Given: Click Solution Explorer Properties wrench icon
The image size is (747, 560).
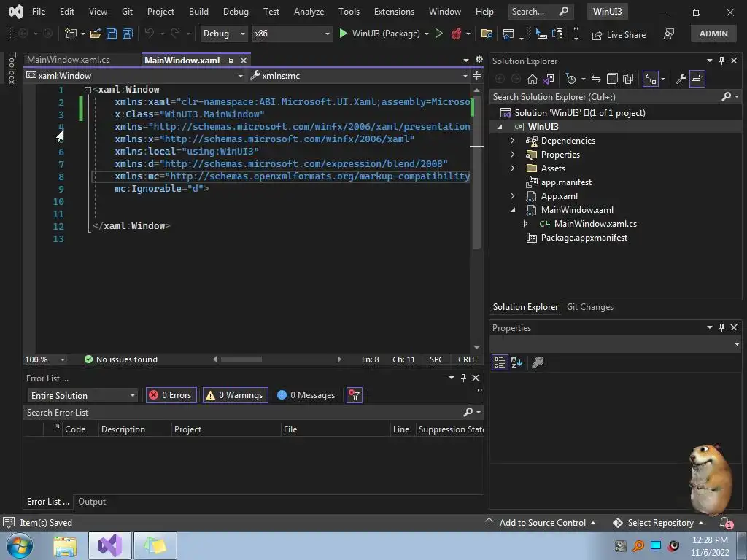Looking at the screenshot, I should [x=681, y=79].
